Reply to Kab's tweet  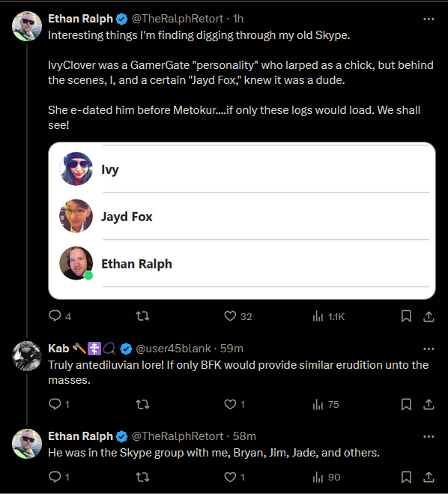click(x=55, y=404)
